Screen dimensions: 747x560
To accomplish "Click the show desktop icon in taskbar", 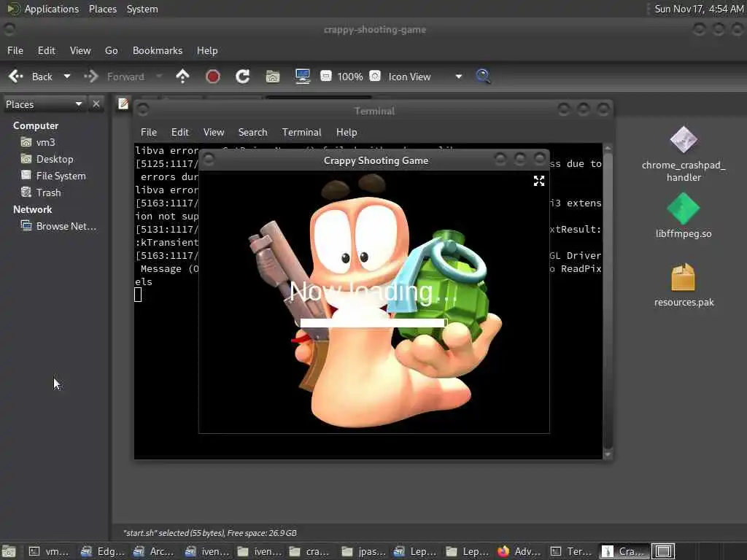I will click(x=9, y=551).
